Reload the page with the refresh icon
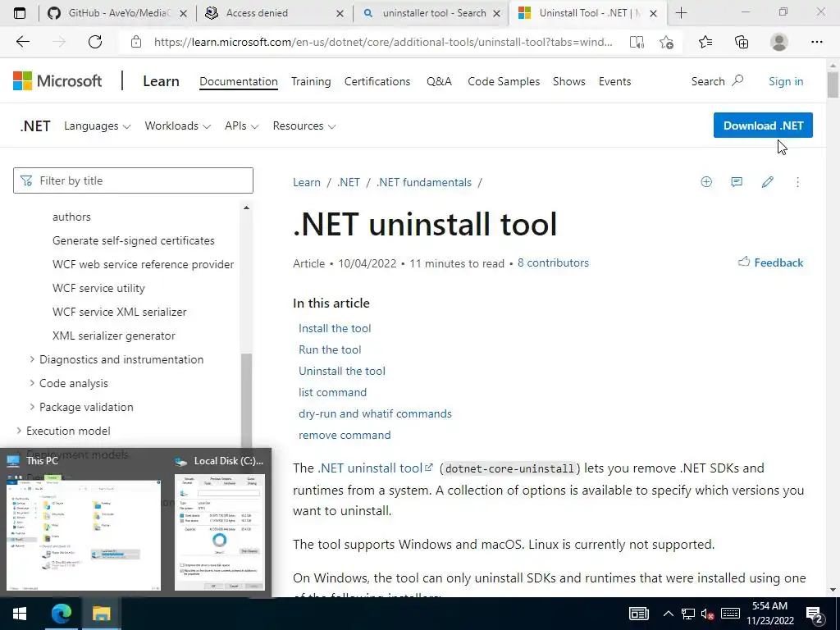 tap(95, 42)
